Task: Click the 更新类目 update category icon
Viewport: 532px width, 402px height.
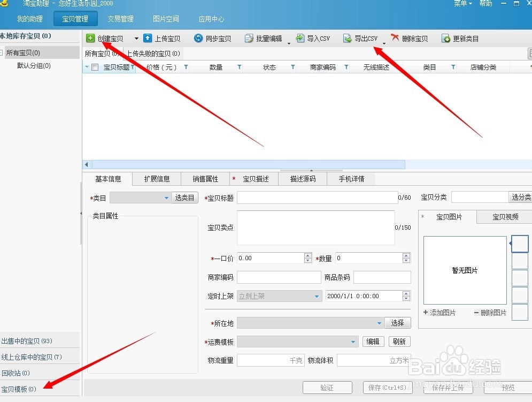Action: pos(446,39)
